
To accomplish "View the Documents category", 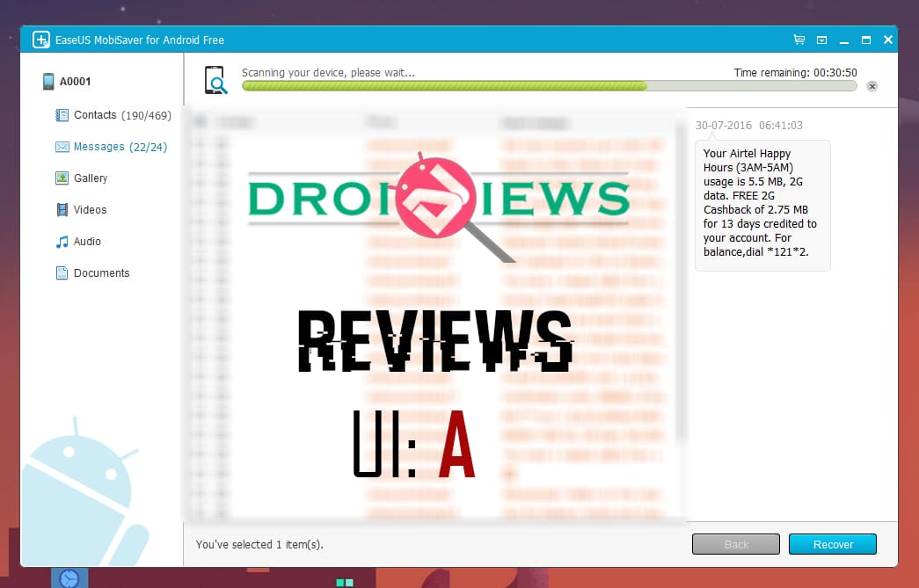I will coord(92,273).
